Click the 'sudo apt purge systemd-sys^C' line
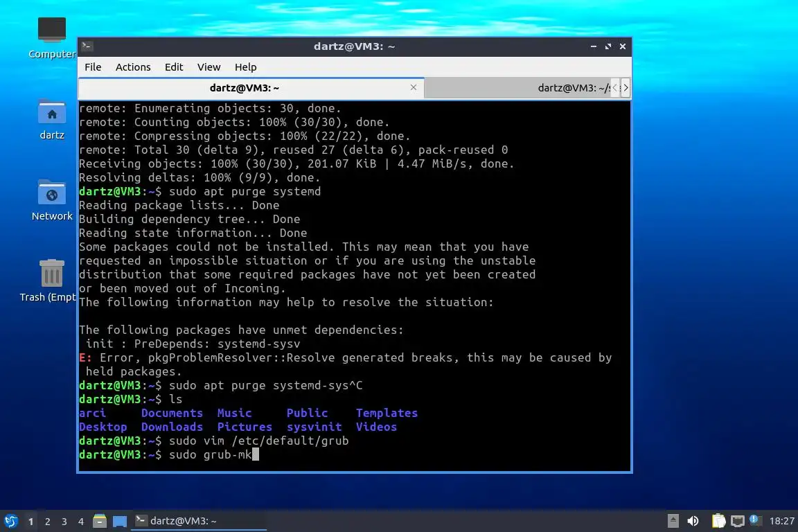The width and height of the screenshot is (798, 532). (x=221, y=385)
